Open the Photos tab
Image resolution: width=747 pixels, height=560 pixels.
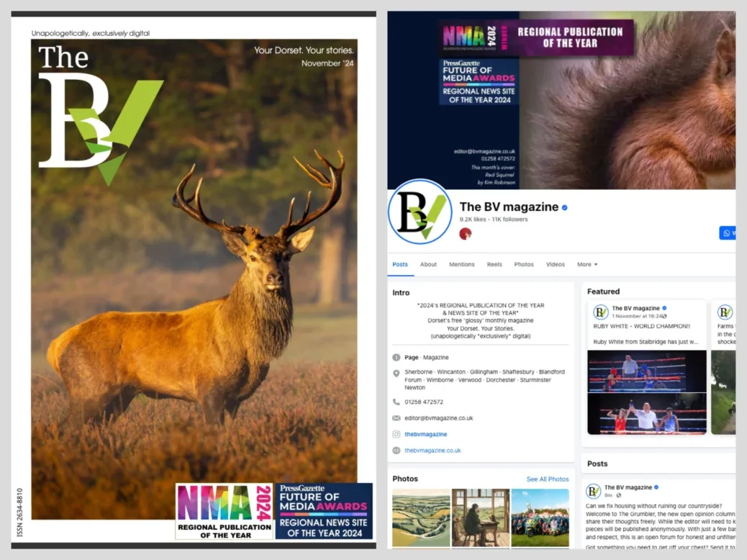click(x=524, y=264)
